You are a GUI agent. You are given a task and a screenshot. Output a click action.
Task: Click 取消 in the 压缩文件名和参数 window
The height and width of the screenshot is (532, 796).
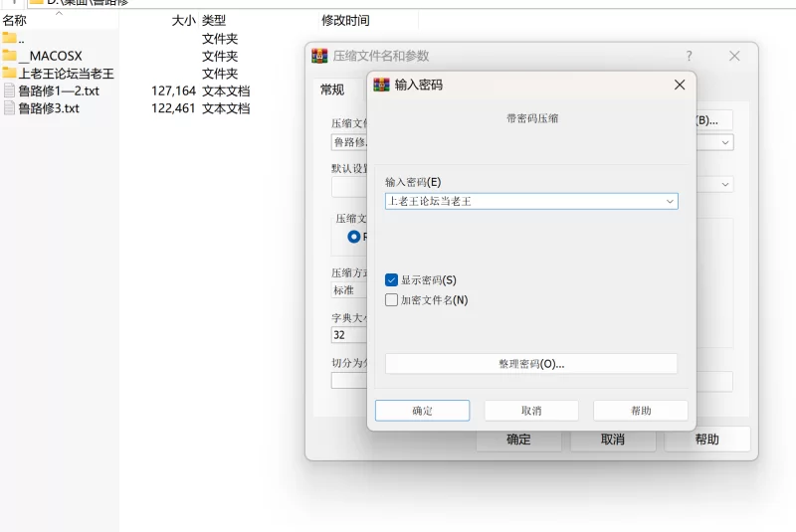click(x=613, y=440)
